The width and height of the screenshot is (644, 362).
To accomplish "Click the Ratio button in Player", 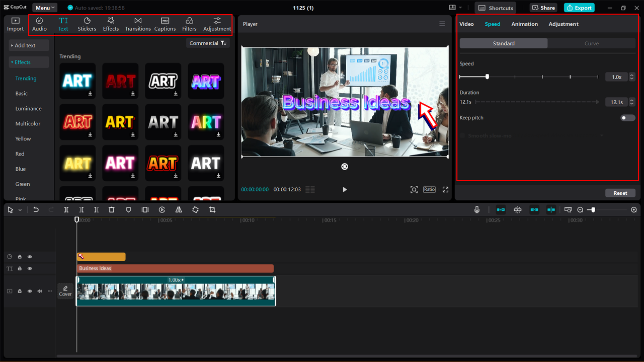I will click(429, 189).
